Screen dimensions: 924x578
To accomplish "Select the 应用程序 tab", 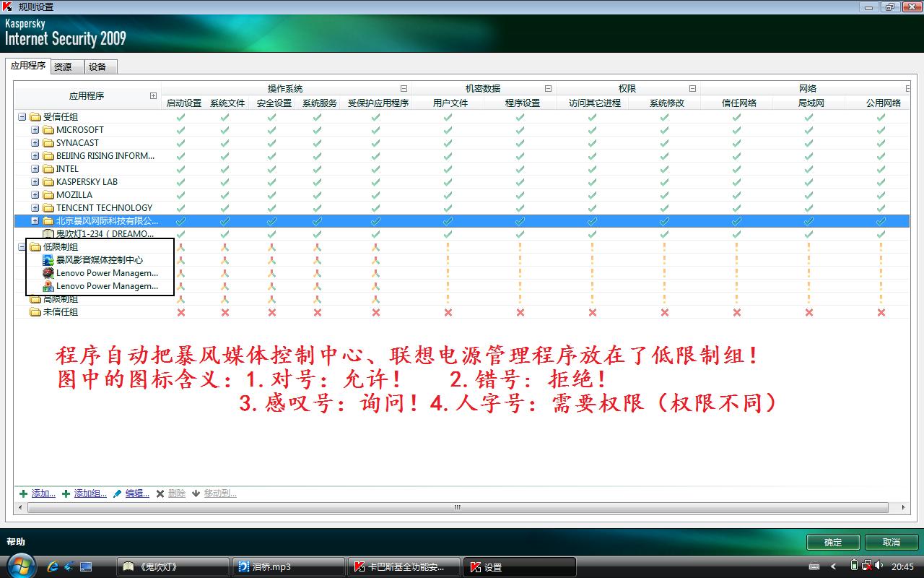I will (x=28, y=66).
